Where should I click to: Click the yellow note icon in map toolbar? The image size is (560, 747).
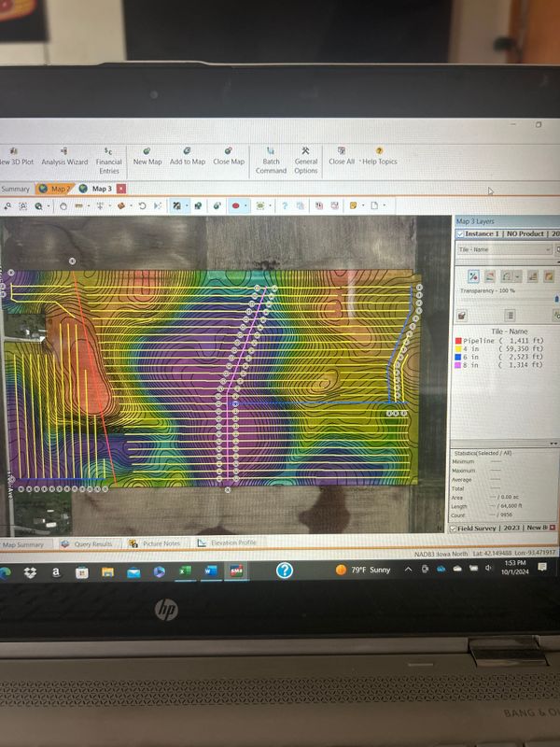point(354,205)
